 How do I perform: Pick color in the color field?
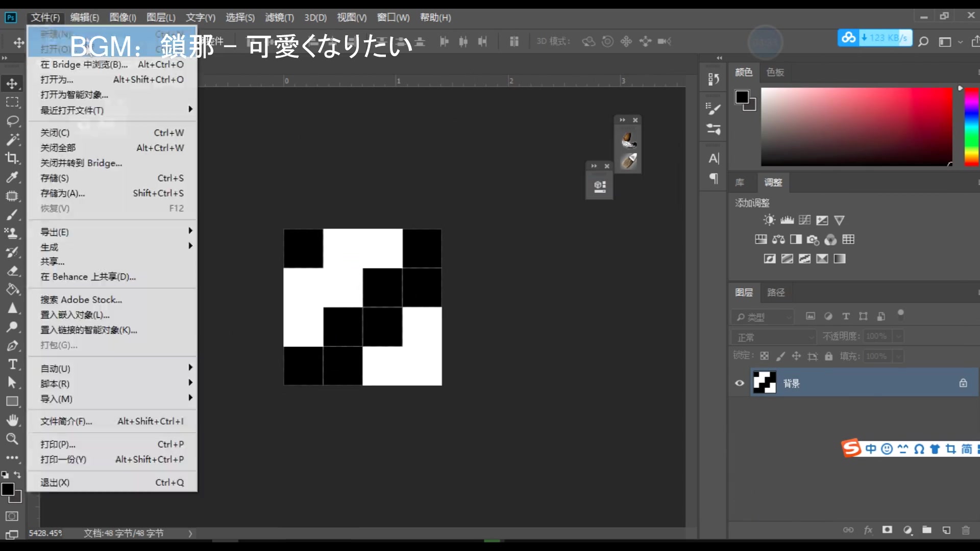pos(856,127)
